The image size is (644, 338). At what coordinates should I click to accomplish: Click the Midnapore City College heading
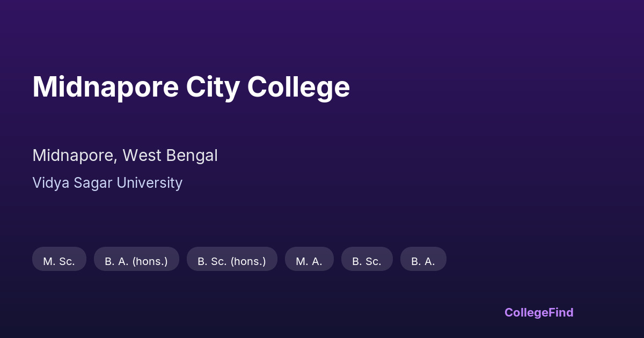click(191, 87)
